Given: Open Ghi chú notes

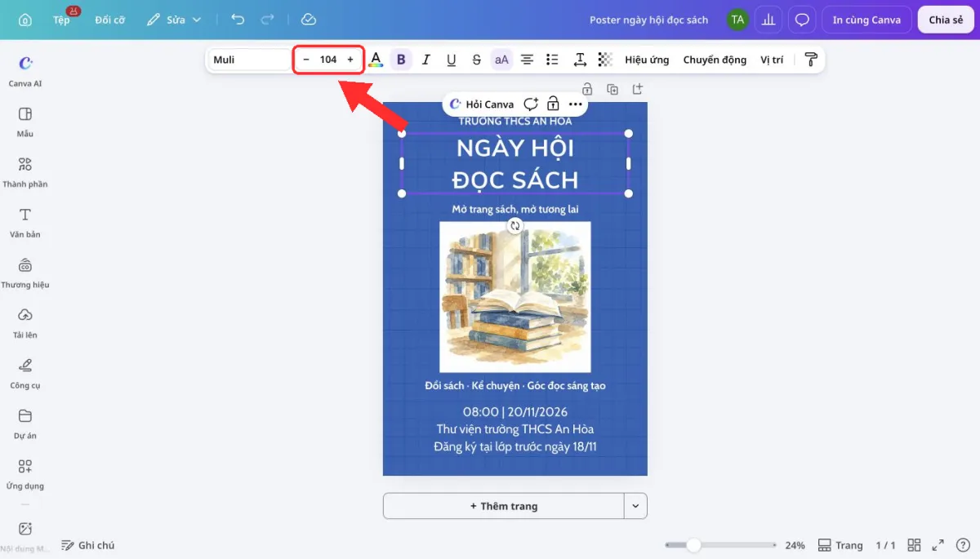Looking at the screenshot, I should coord(88,545).
